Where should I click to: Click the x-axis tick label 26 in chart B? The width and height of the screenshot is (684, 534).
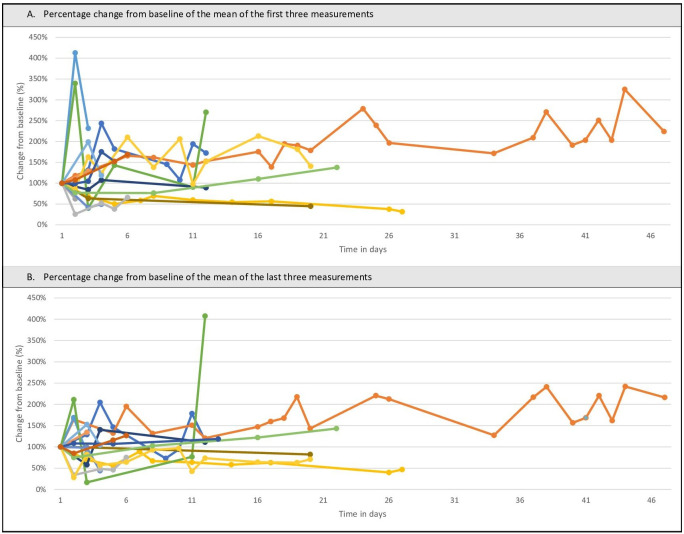pyautogui.click(x=389, y=500)
